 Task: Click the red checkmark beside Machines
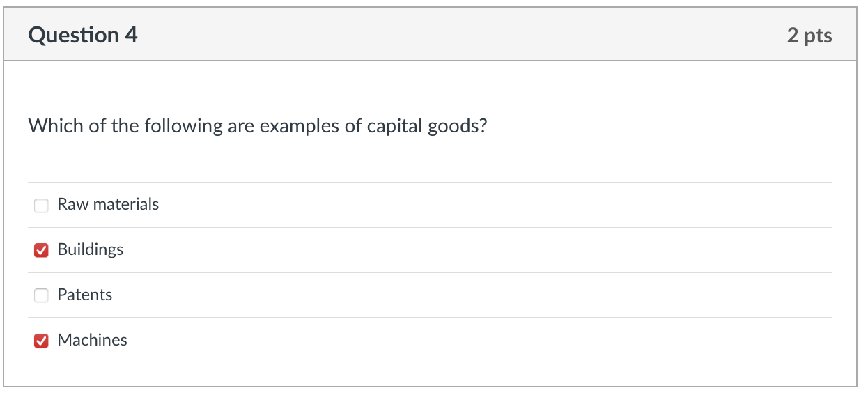(41, 341)
